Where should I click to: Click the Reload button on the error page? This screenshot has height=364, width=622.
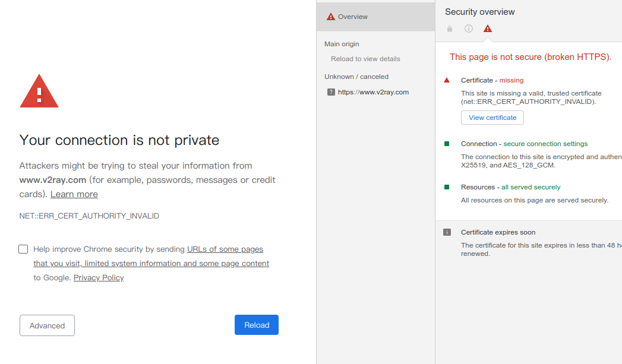(x=256, y=325)
